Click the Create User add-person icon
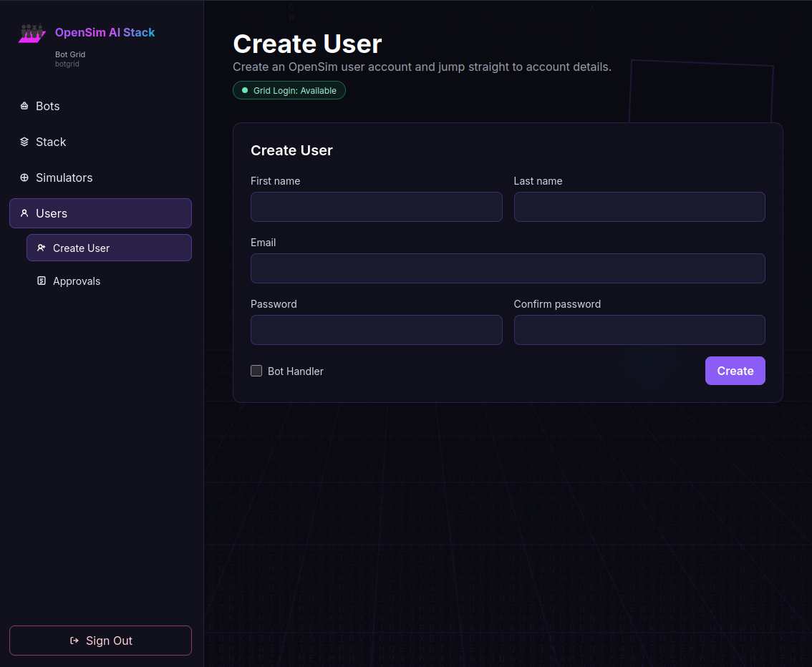Image resolution: width=812 pixels, height=667 pixels. pos(42,248)
